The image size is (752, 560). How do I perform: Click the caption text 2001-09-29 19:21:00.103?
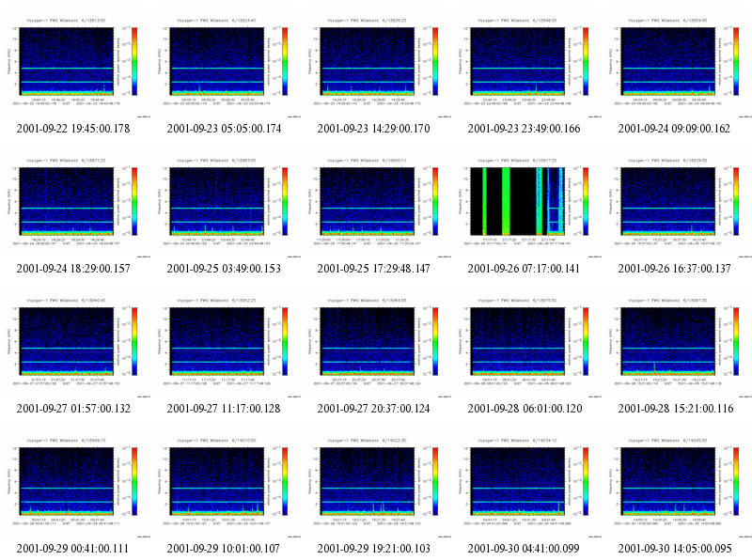373,549
